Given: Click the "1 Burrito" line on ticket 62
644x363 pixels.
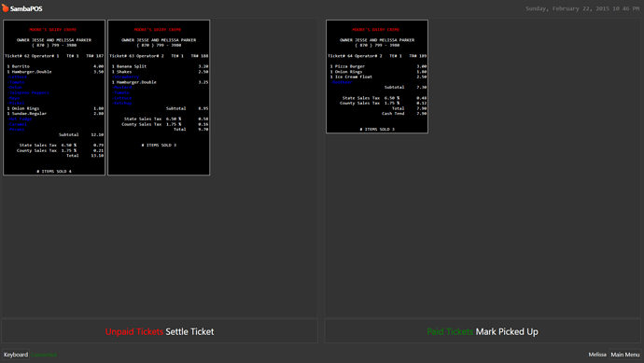Looking at the screenshot, I should [x=55, y=66].
